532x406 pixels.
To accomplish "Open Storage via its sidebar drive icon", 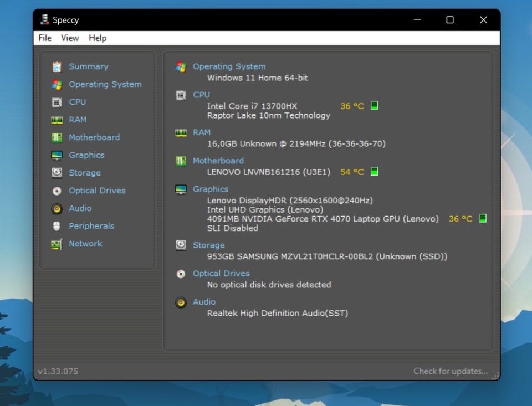I will click(57, 173).
